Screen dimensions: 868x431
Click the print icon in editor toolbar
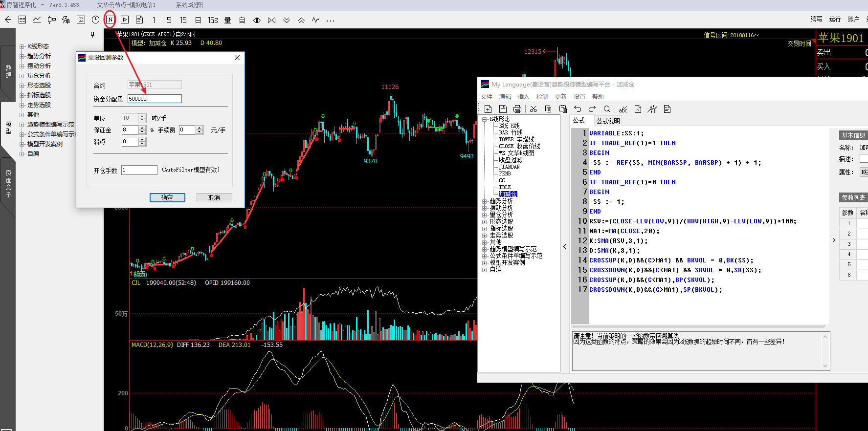click(x=517, y=109)
